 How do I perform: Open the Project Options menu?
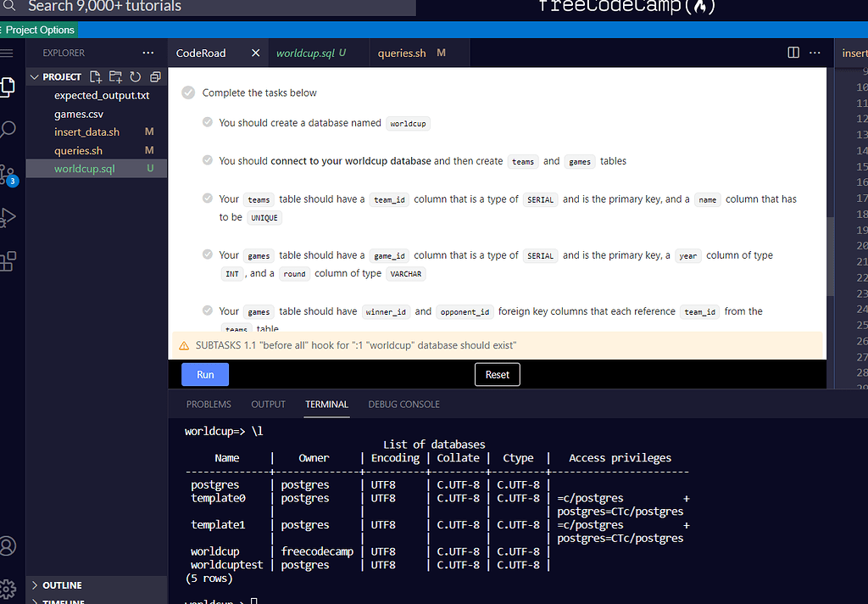coord(38,28)
